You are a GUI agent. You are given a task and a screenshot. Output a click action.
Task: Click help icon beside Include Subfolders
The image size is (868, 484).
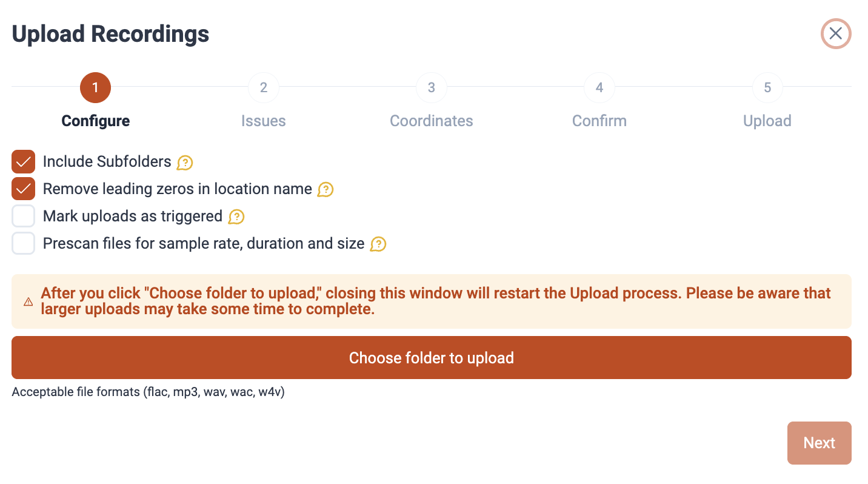coord(185,163)
